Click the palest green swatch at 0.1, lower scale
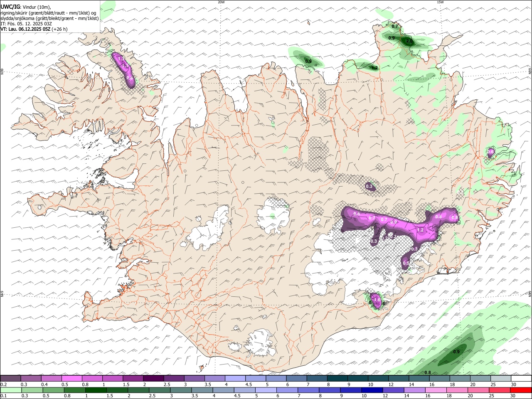 click(x=11, y=390)
